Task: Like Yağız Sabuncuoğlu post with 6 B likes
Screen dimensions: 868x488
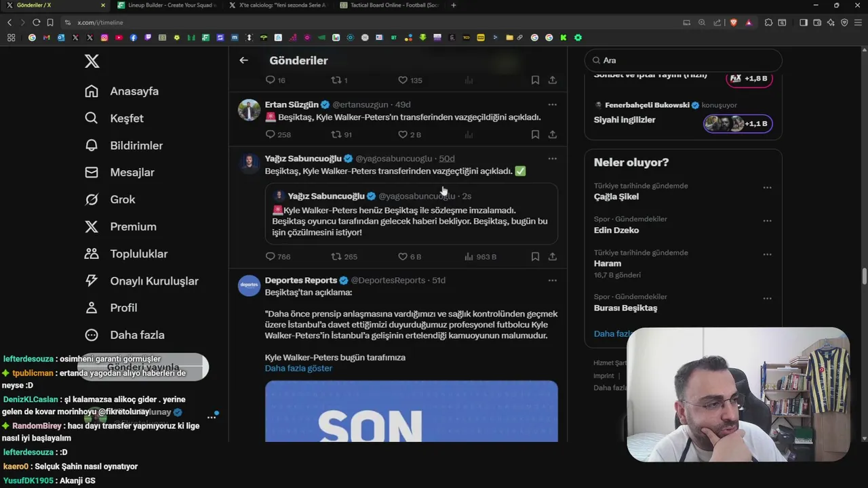Action: click(410, 257)
